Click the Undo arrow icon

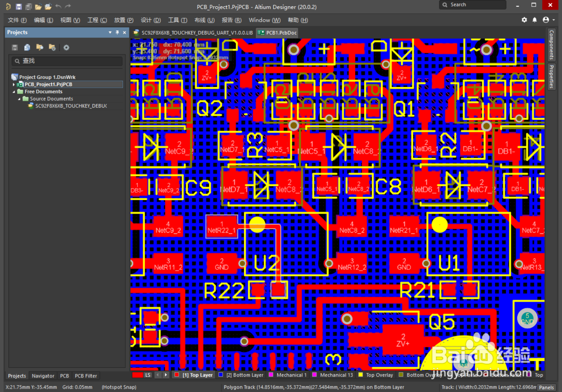pyautogui.click(x=58, y=6)
